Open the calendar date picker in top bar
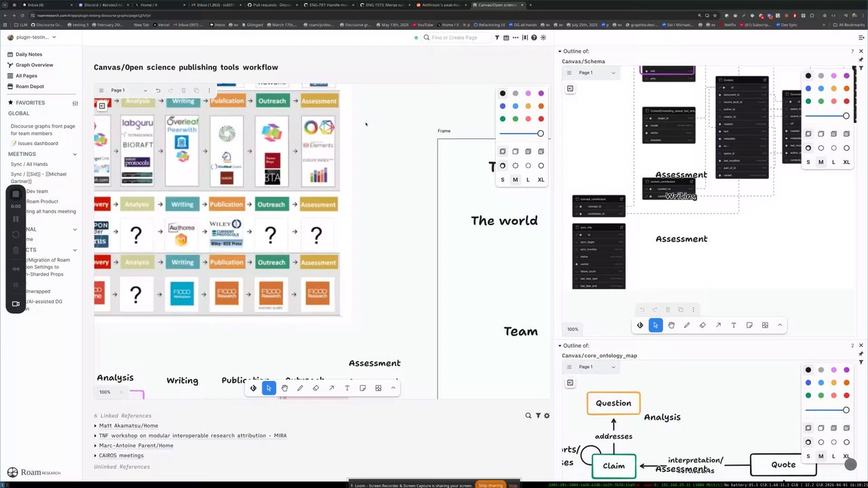Viewport: 868px width, 488px height. 507,38
